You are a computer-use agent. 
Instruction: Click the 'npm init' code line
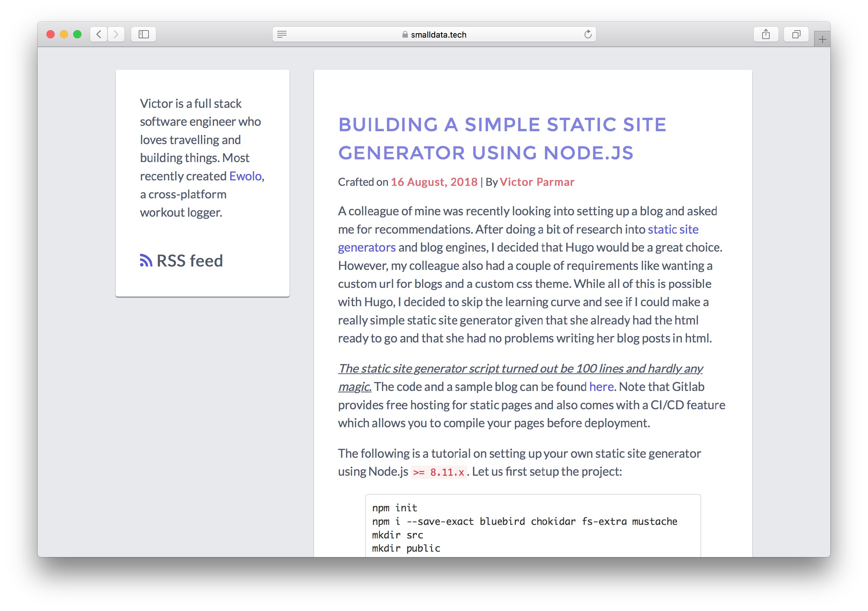click(x=394, y=508)
